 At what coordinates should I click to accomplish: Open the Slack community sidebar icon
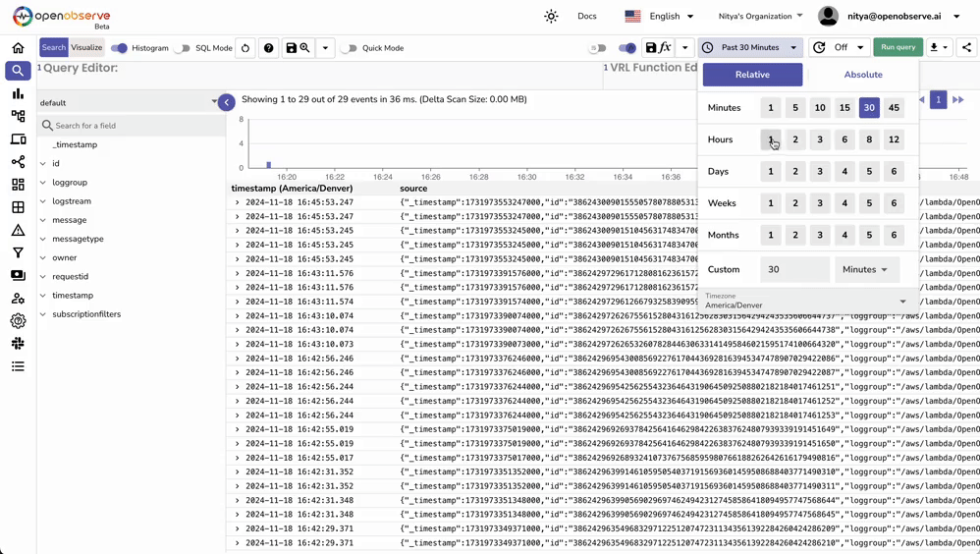point(18,343)
